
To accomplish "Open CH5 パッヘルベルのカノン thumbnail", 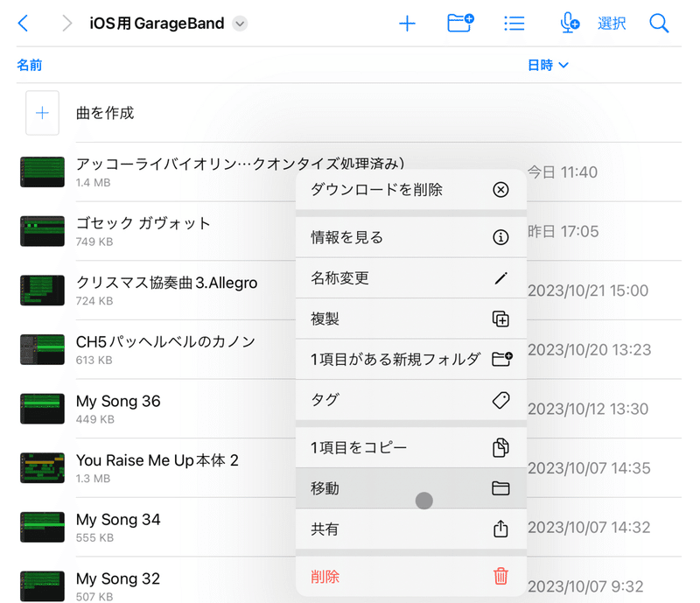I will 42,350.
